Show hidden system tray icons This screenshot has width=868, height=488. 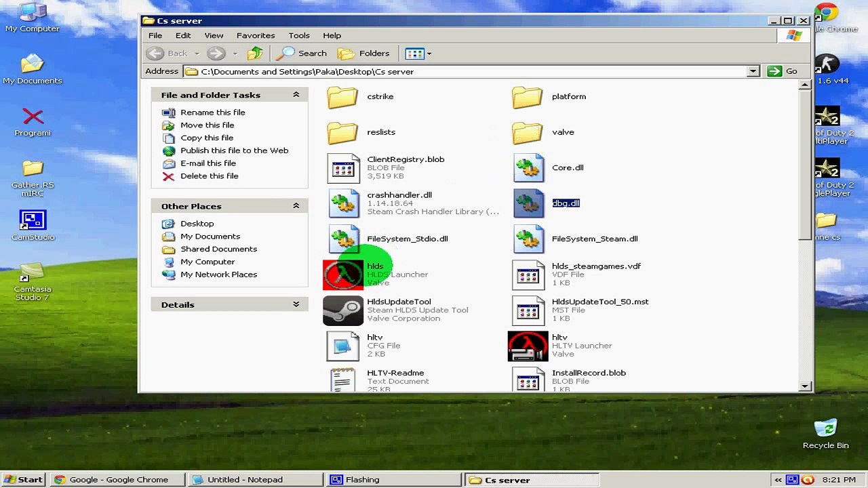click(x=778, y=480)
